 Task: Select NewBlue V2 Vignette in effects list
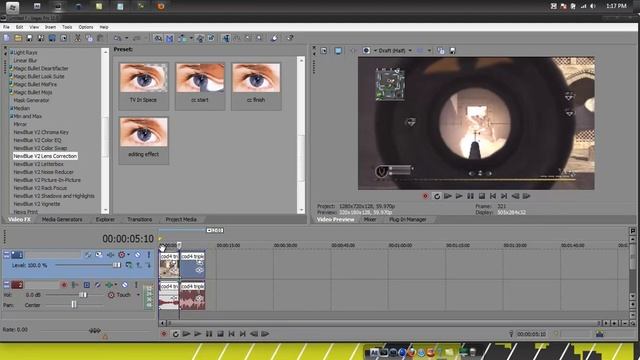tap(37, 204)
